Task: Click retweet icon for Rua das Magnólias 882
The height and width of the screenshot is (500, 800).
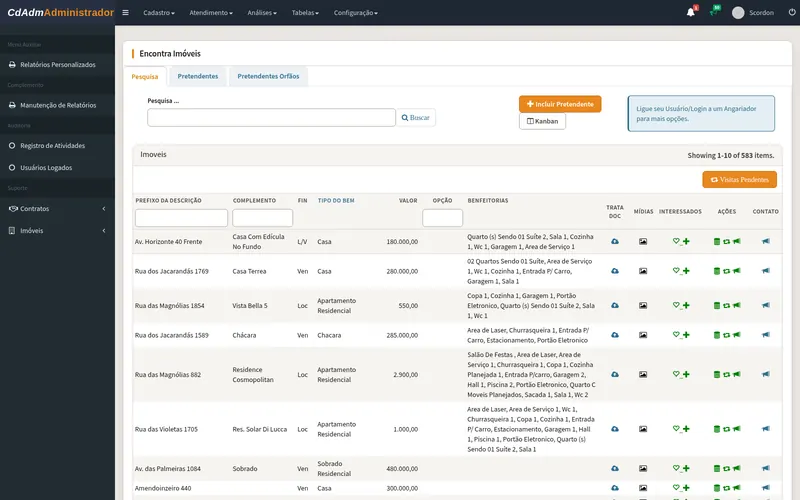Action: (x=727, y=374)
